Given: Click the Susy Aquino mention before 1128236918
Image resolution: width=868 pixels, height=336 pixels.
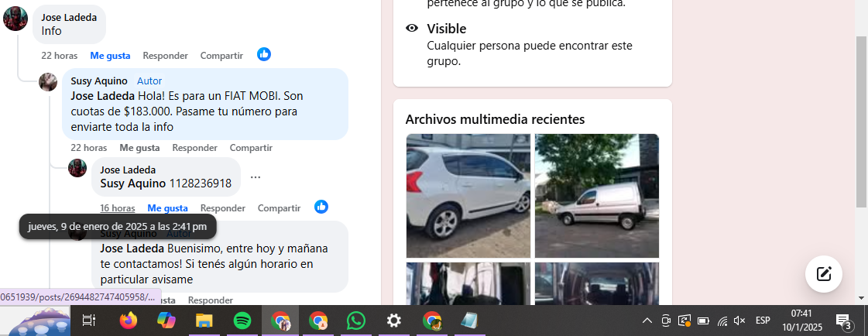Looking at the screenshot, I should pos(133,183).
